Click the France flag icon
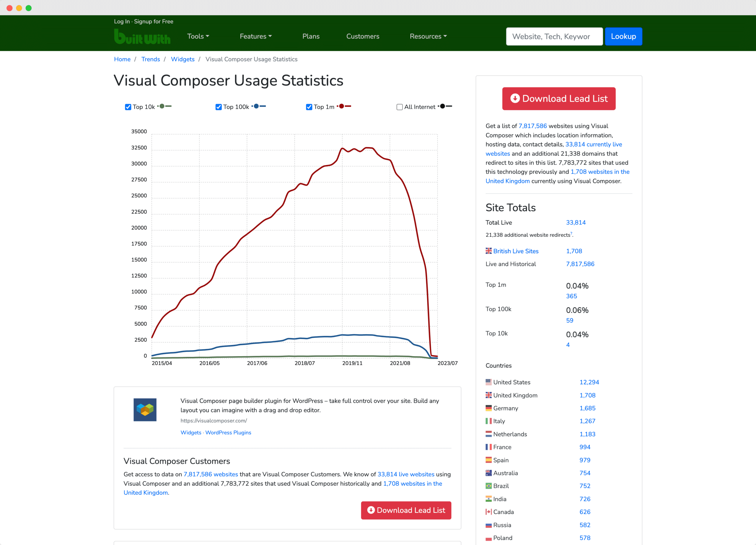The image size is (756, 545). click(488, 447)
